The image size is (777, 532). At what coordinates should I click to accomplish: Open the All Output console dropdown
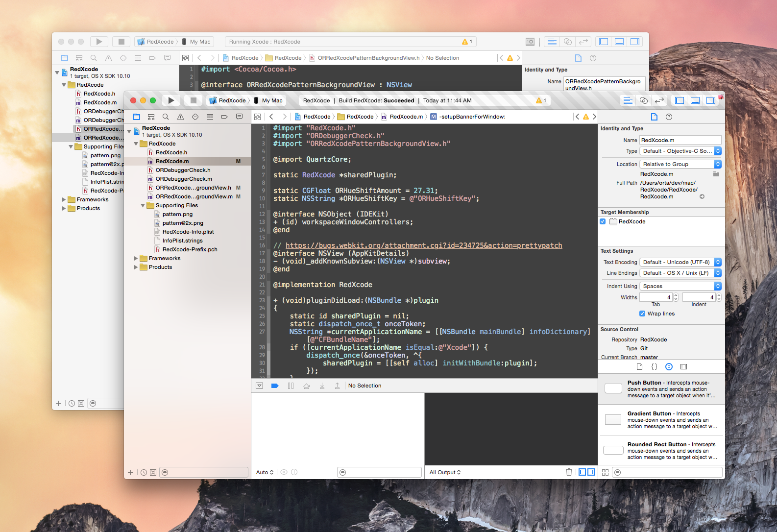[445, 472]
